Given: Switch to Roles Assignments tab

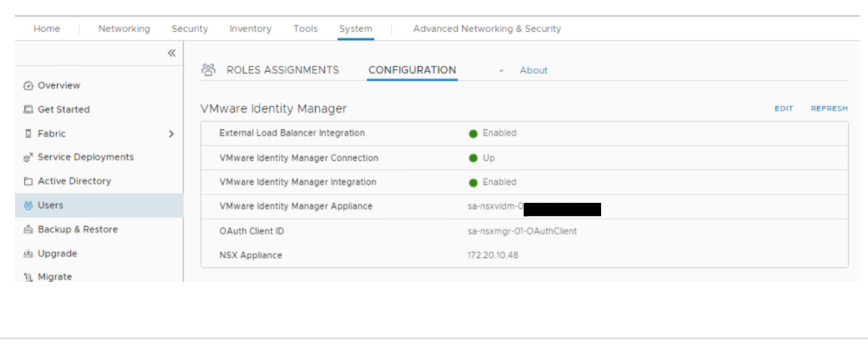Looking at the screenshot, I should click(283, 70).
